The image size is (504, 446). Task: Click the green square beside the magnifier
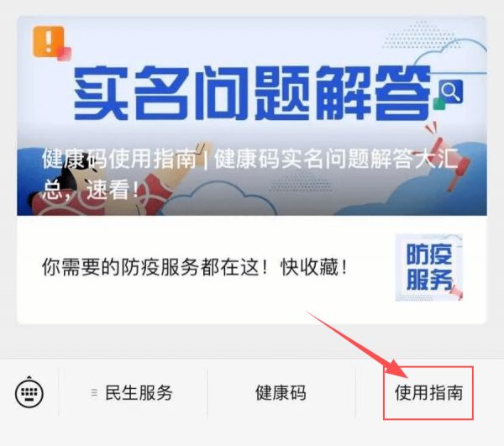[438, 102]
